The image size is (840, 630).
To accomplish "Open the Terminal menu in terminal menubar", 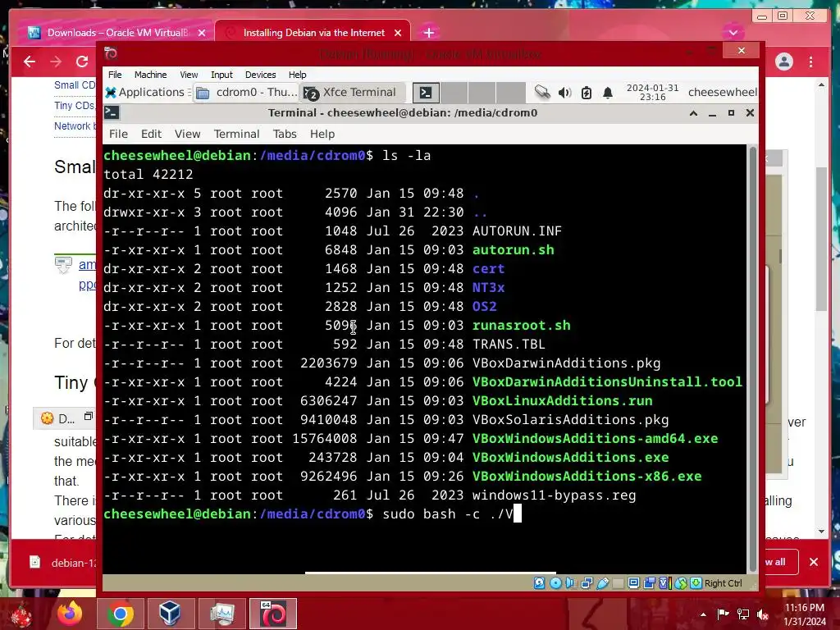I will (236, 134).
